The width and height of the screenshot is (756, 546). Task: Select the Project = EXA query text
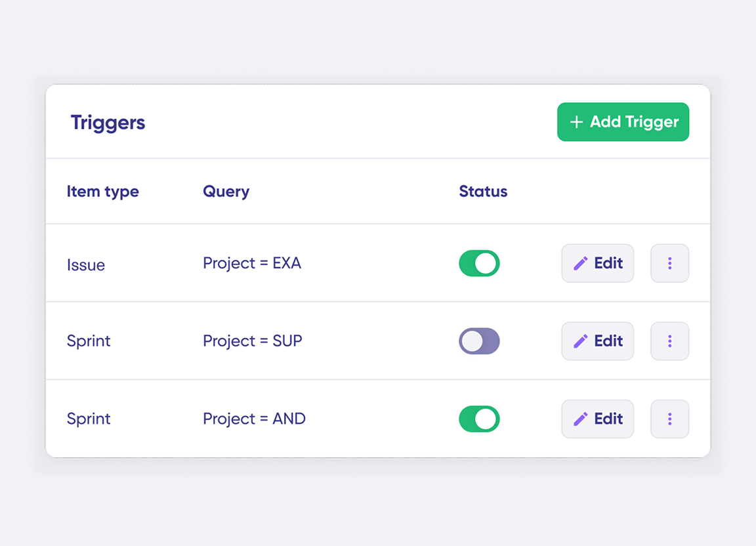(x=252, y=263)
